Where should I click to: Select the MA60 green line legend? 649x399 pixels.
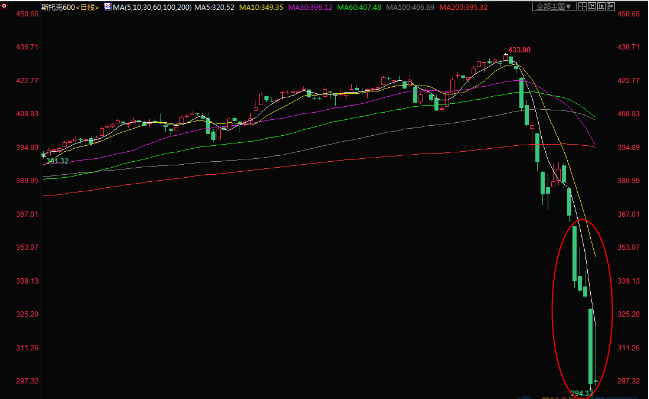coord(359,7)
